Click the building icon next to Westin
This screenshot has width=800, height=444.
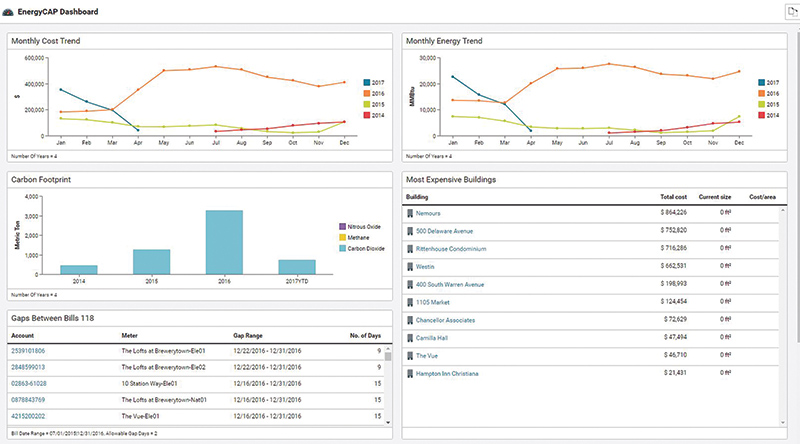pos(410,267)
